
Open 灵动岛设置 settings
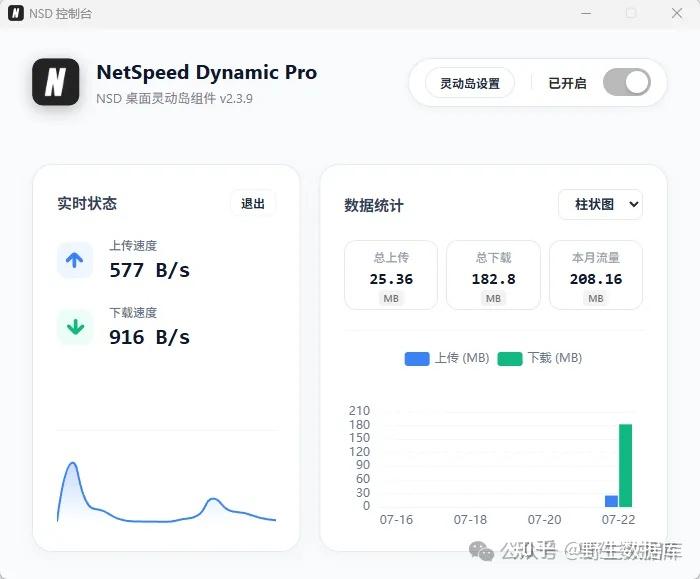point(470,83)
